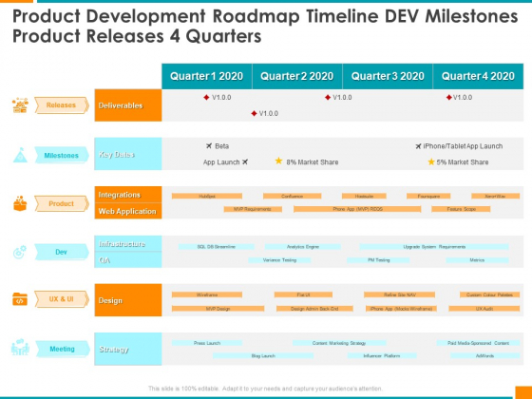Image resolution: width=532 pixels, height=399 pixels.
Task: Click the Phone App (MVP) REQS bar
Action: click(357, 209)
